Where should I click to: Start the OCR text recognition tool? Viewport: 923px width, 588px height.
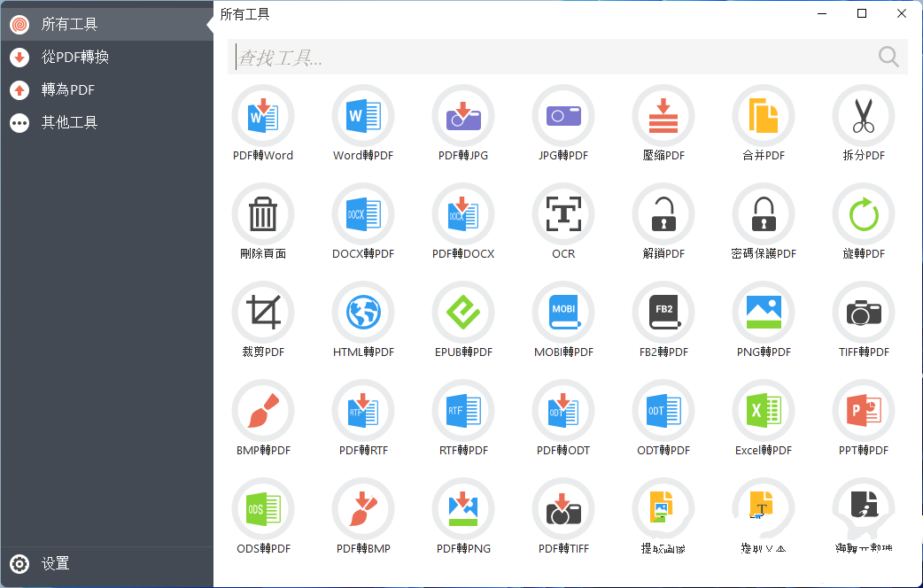562,213
